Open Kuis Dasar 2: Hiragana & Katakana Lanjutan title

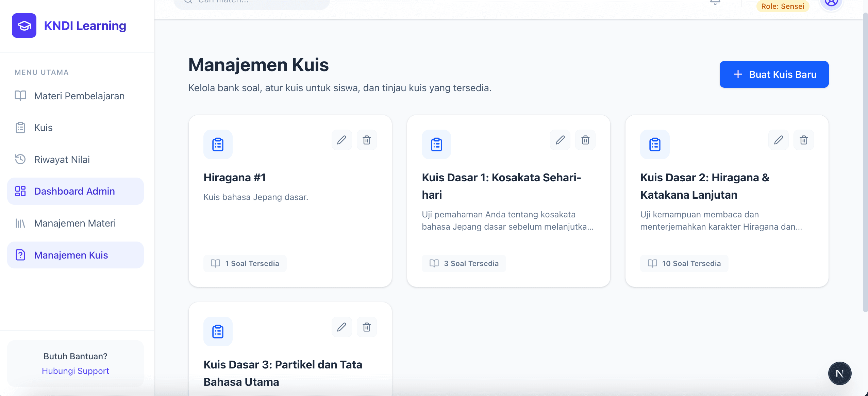(705, 186)
